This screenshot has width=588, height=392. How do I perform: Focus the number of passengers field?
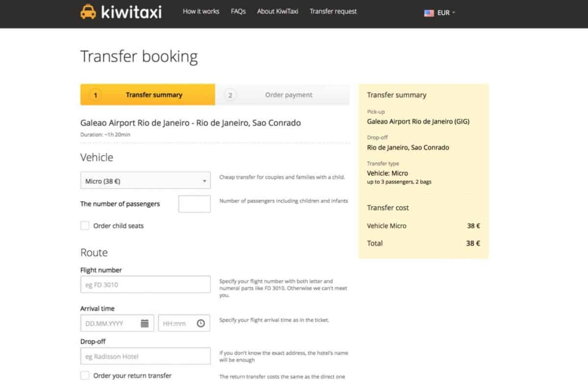click(x=194, y=204)
